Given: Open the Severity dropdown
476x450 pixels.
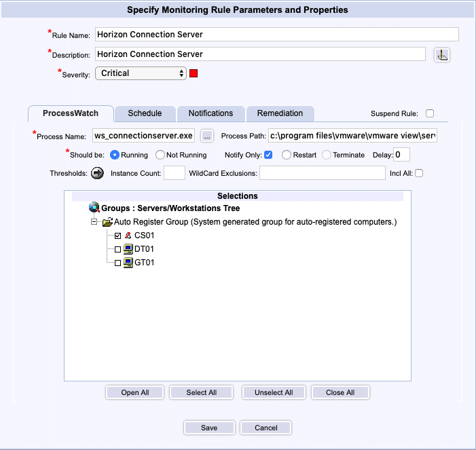Looking at the screenshot, I should pos(141,73).
